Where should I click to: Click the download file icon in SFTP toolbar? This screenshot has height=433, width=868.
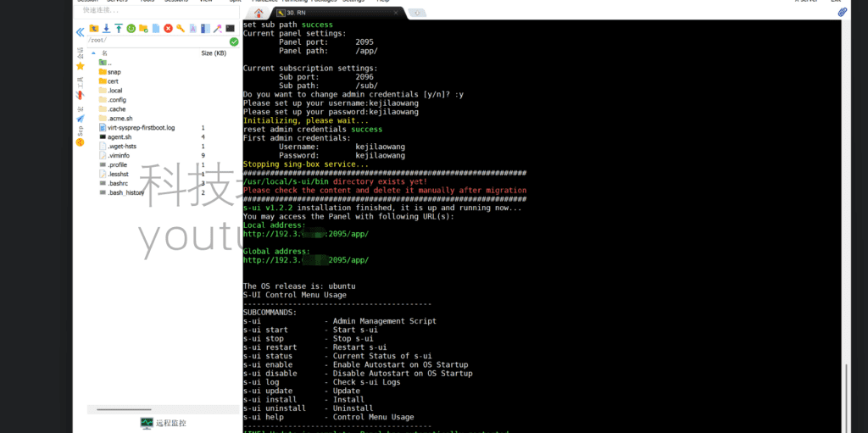coord(106,29)
